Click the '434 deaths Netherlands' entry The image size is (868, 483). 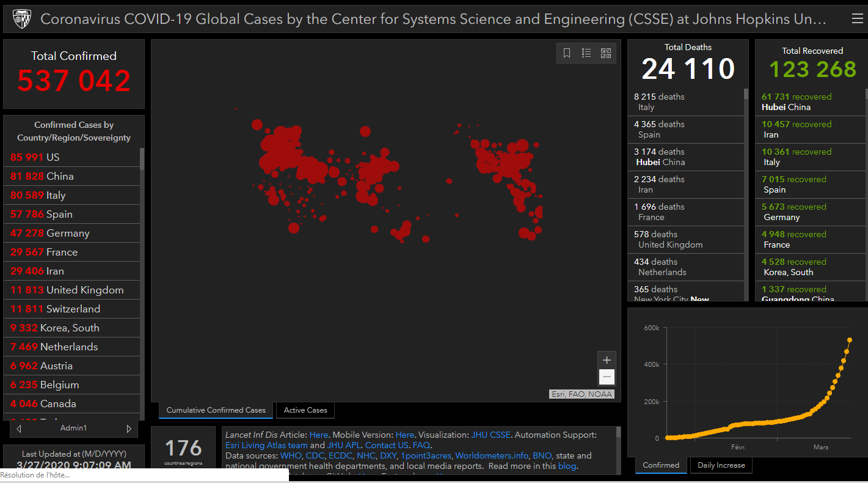pos(685,267)
